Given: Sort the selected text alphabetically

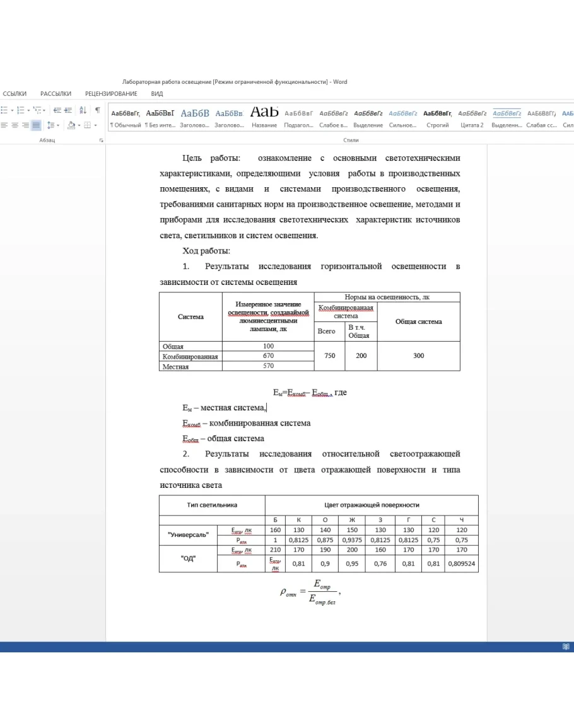Looking at the screenshot, I should click(83, 111).
